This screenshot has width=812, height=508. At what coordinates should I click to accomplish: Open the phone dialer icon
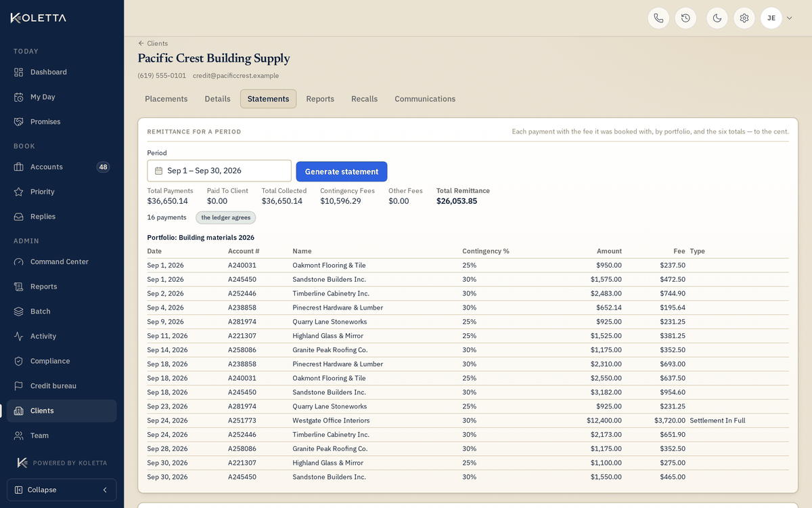pos(658,18)
